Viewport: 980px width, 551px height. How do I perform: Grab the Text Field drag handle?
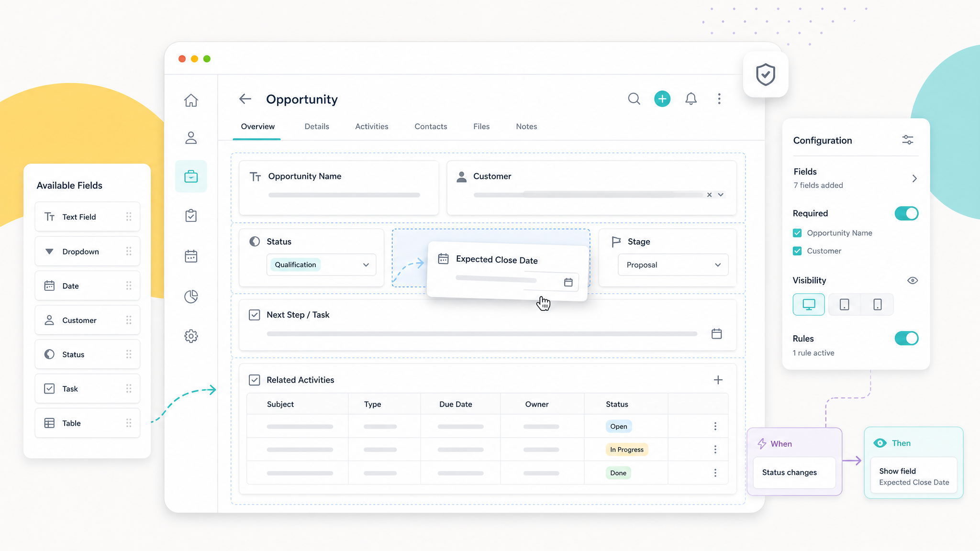click(129, 217)
